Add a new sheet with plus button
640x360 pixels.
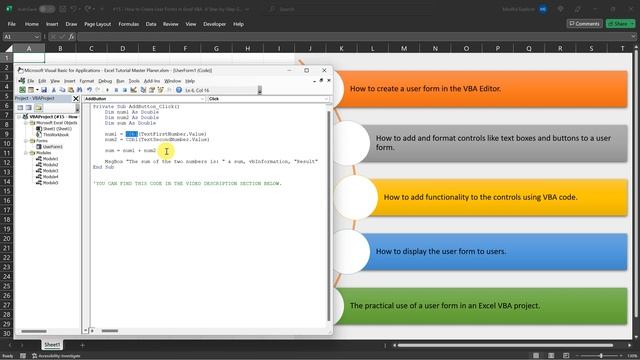[82, 345]
